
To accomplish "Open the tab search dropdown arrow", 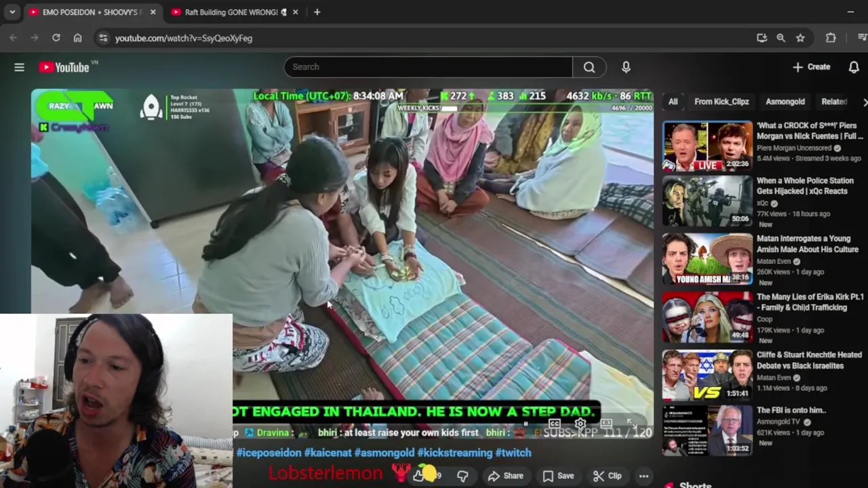I will [x=12, y=12].
